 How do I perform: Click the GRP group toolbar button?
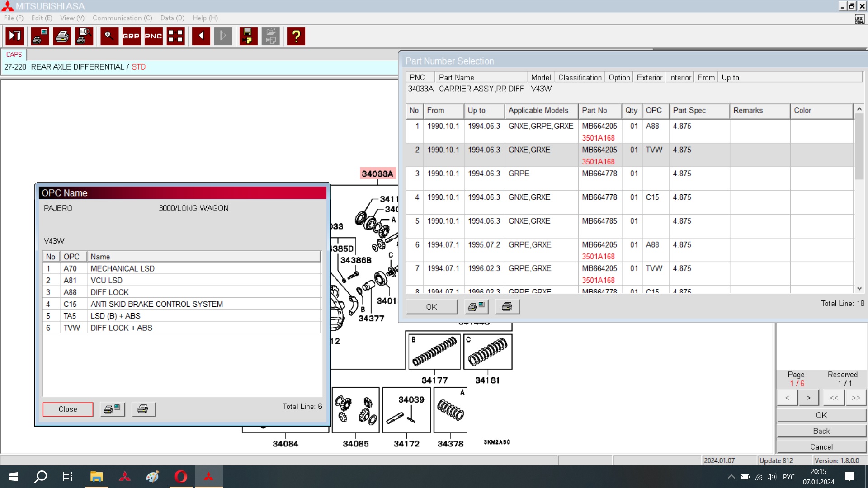point(131,36)
